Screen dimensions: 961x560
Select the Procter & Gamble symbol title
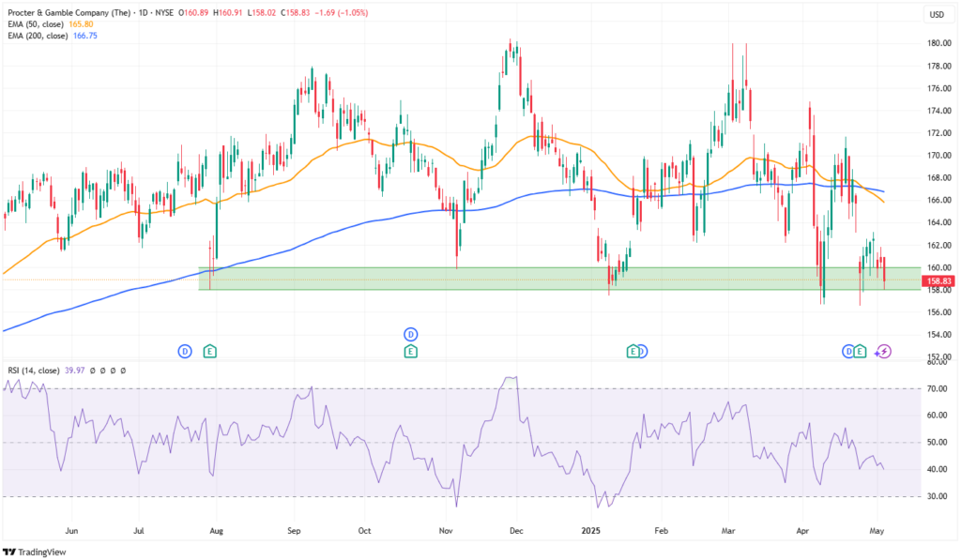[69, 13]
